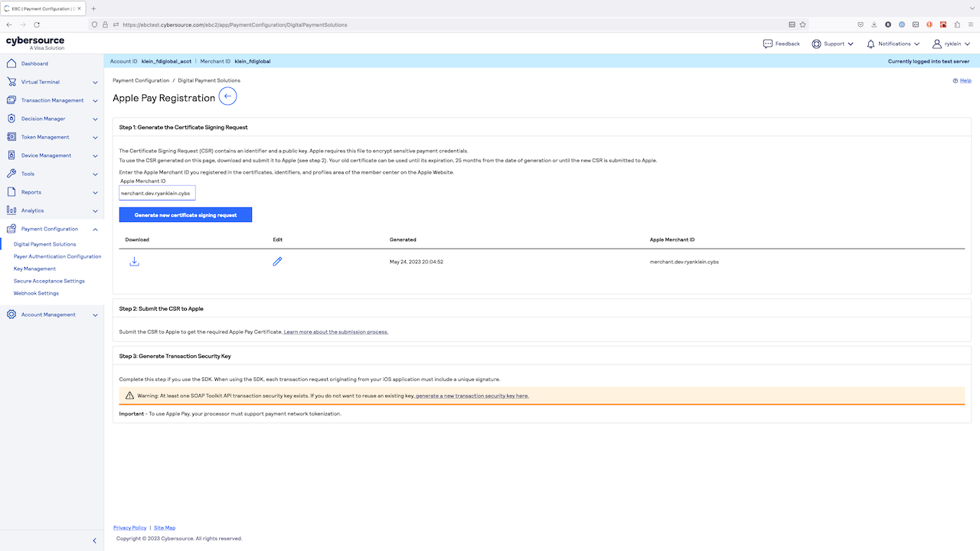Select Key Management in sidebar
This screenshot has width=980, height=551.
34,269
